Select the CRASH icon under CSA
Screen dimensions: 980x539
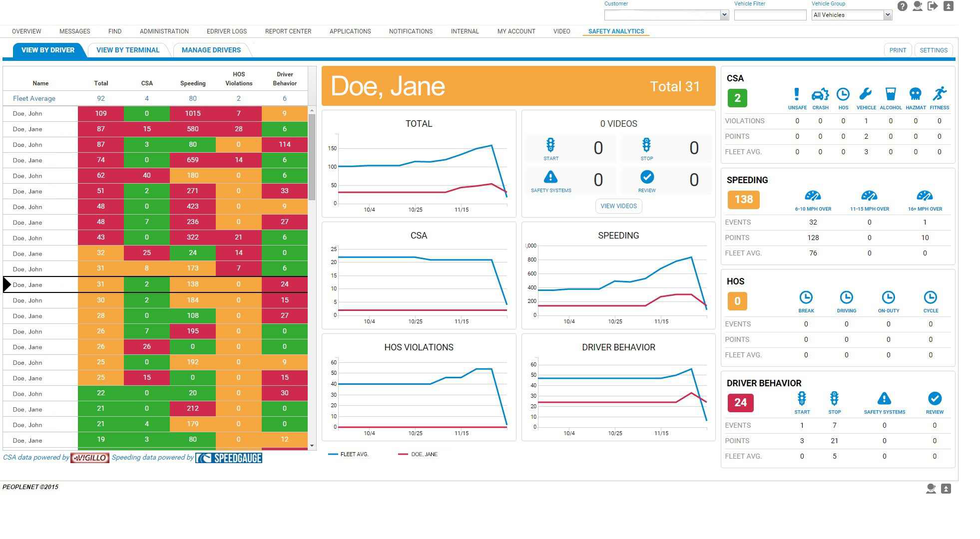(820, 95)
